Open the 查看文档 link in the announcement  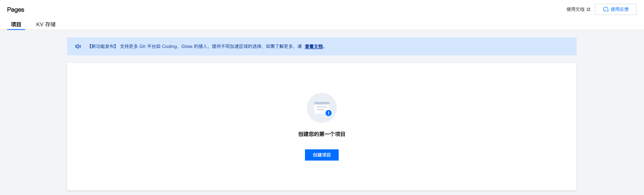pyautogui.click(x=314, y=46)
